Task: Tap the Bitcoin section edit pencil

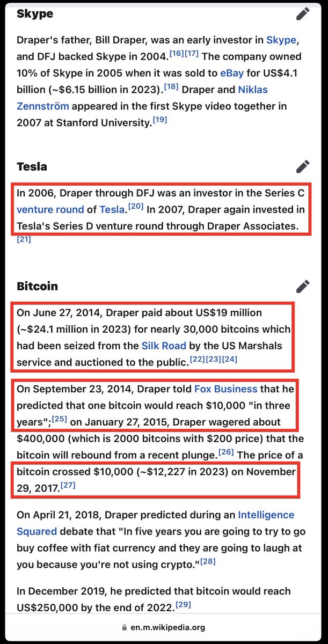Action: pos(303,286)
